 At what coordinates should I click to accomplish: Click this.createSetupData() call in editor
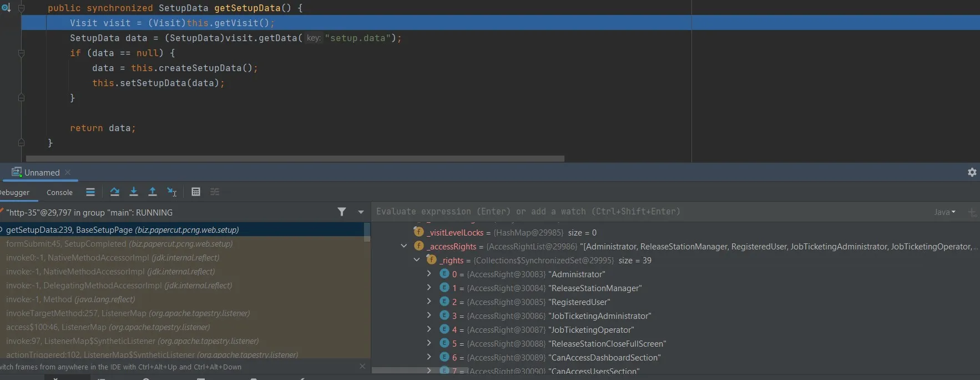(x=191, y=68)
